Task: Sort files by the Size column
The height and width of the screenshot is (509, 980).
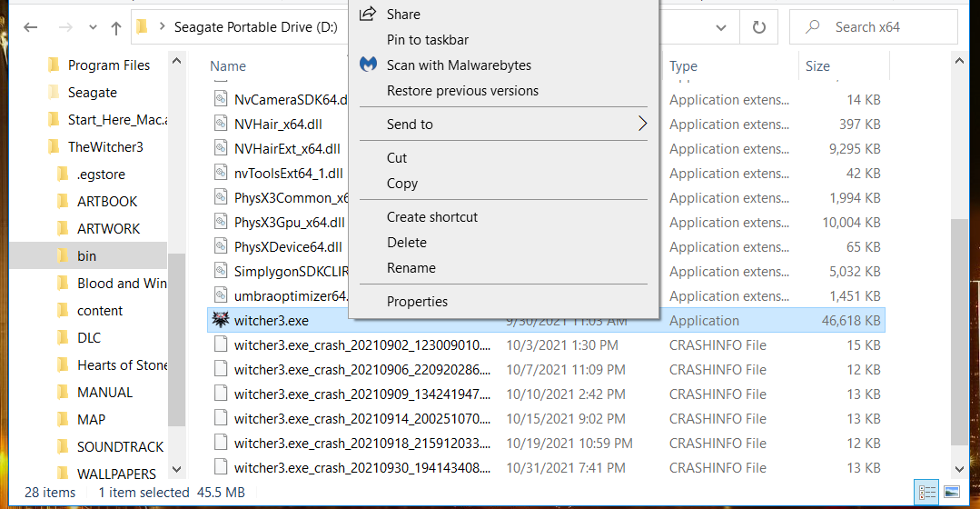Action: tap(817, 65)
